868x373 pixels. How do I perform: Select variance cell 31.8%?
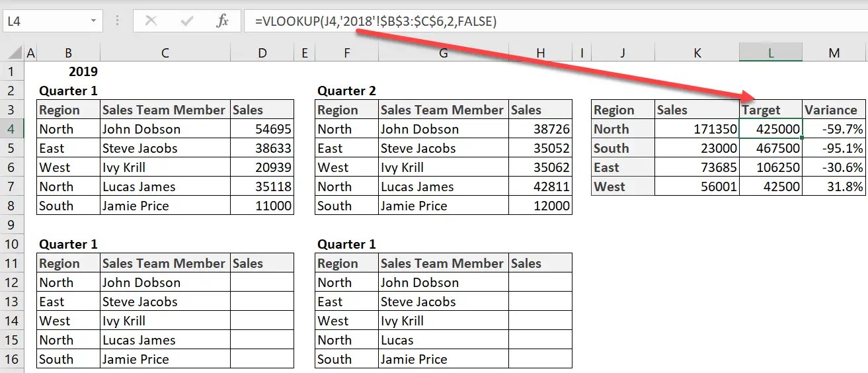pyautogui.click(x=834, y=186)
